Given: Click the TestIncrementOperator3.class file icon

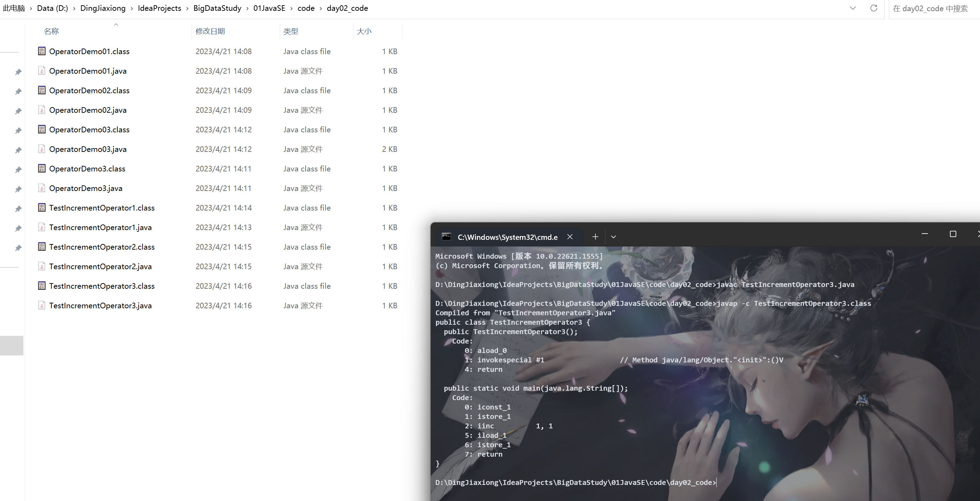Looking at the screenshot, I should (x=42, y=286).
